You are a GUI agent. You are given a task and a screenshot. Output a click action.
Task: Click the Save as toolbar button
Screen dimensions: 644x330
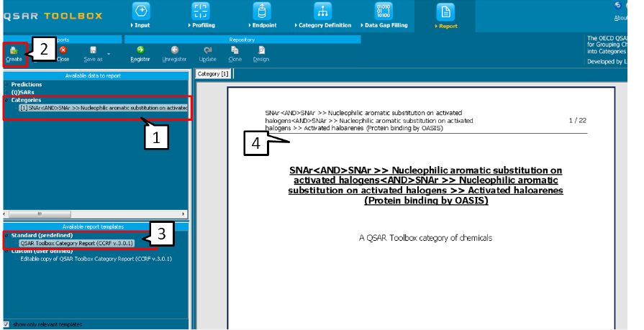coord(94,54)
